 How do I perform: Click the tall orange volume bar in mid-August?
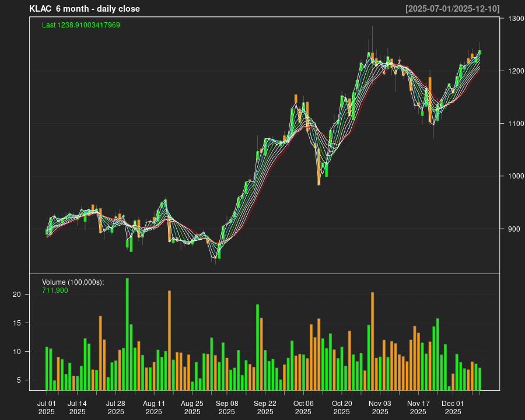[169, 340]
